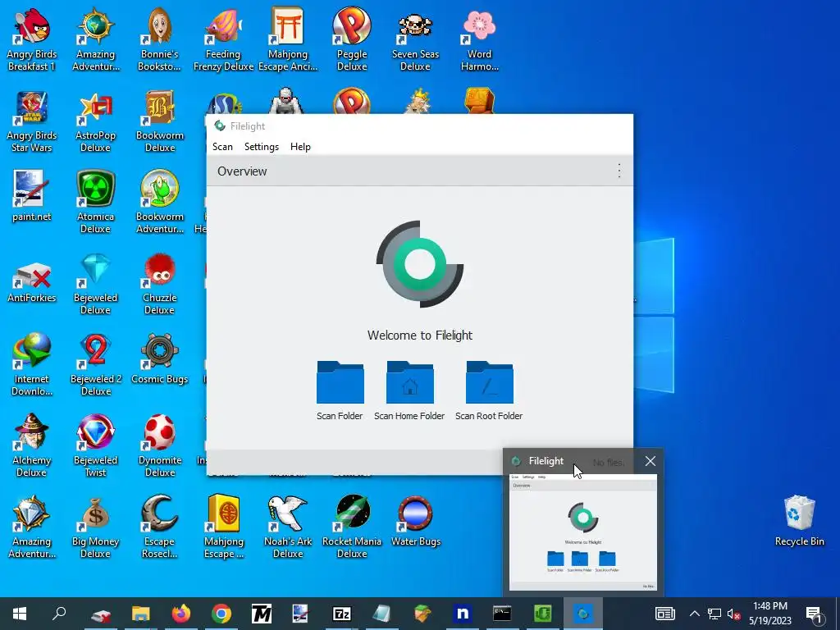
Task: Open the Overview kebab menu in Filelight
Action: (x=619, y=171)
